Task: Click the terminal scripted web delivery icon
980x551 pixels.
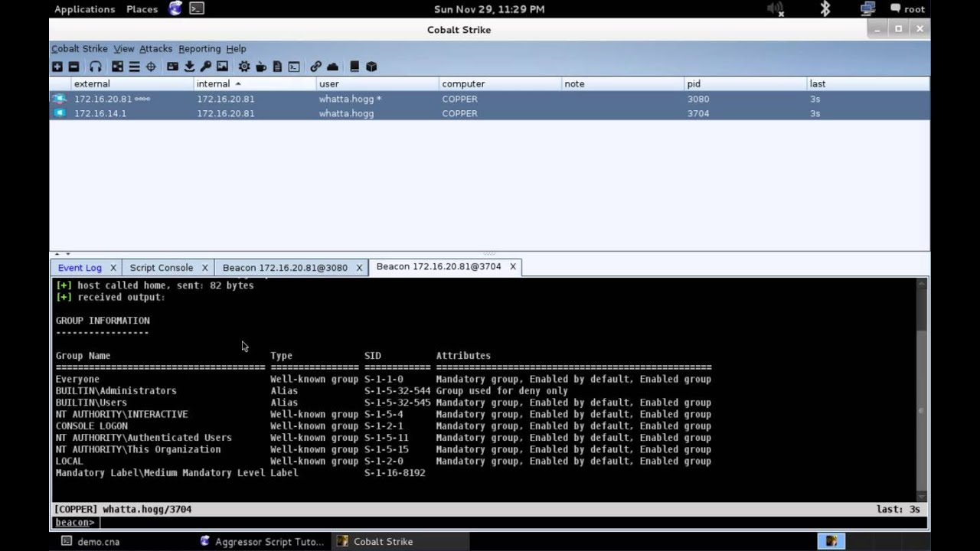Action: coord(294,67)
